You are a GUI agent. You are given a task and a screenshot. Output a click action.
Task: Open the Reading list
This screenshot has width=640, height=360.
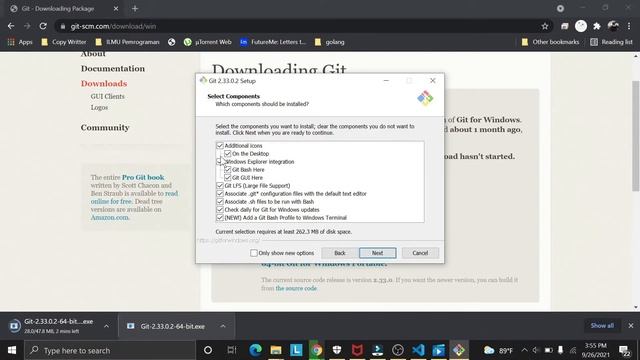point(611,42)
